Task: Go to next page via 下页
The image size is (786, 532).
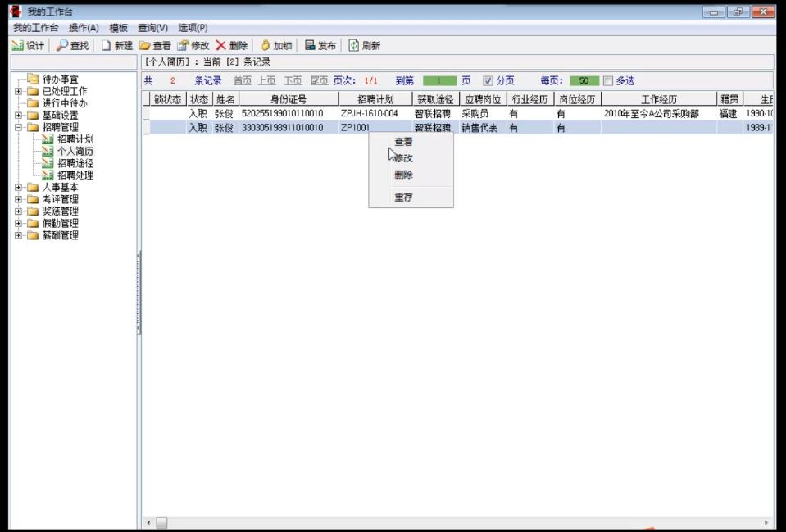Action: pyautogui.click(x=293, y=80)
